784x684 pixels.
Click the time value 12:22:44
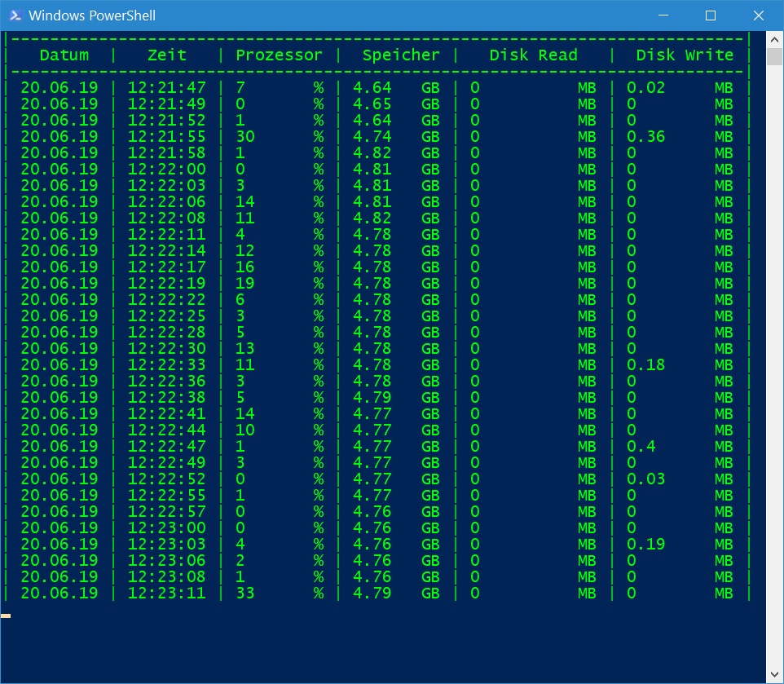[166, 430]
